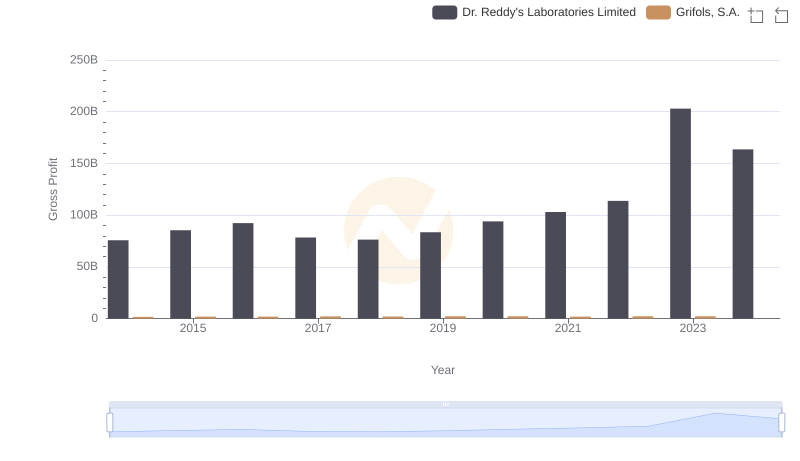This screenshot has height=461, width=800.
Task: Click the 0 y-axis label
Action: [x=94, y=318]
